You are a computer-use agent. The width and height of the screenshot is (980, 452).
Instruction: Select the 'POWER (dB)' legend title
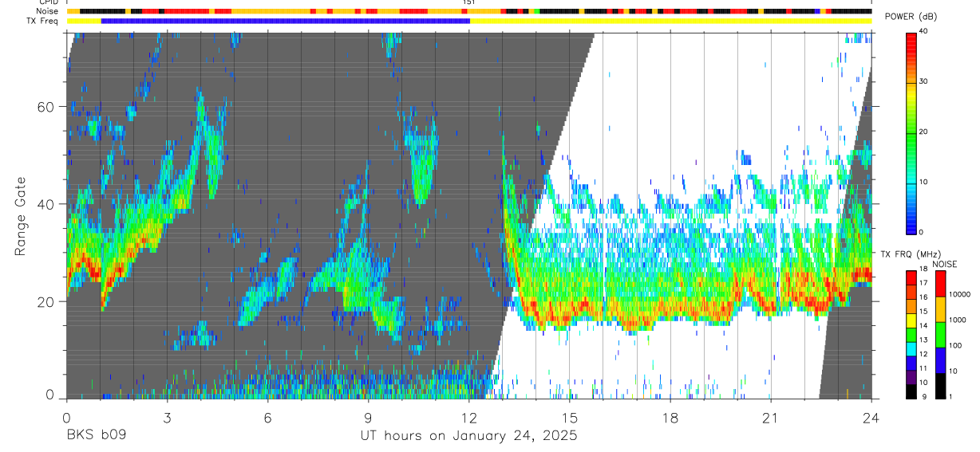911,17
